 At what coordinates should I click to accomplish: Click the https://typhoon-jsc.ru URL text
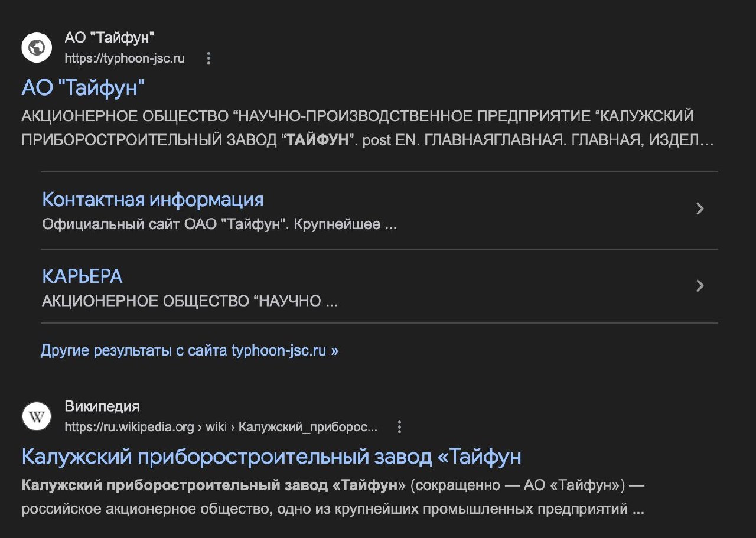pos(125,58)
